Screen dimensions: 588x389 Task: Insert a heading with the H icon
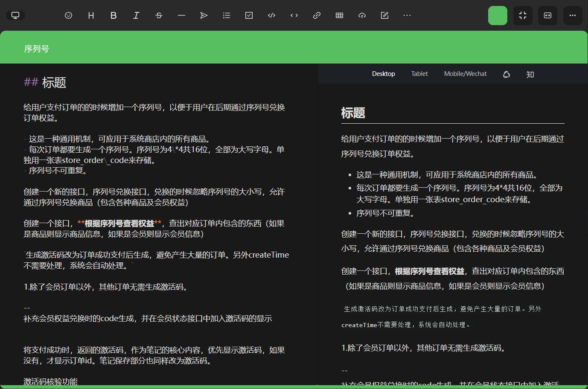point(90,15)
